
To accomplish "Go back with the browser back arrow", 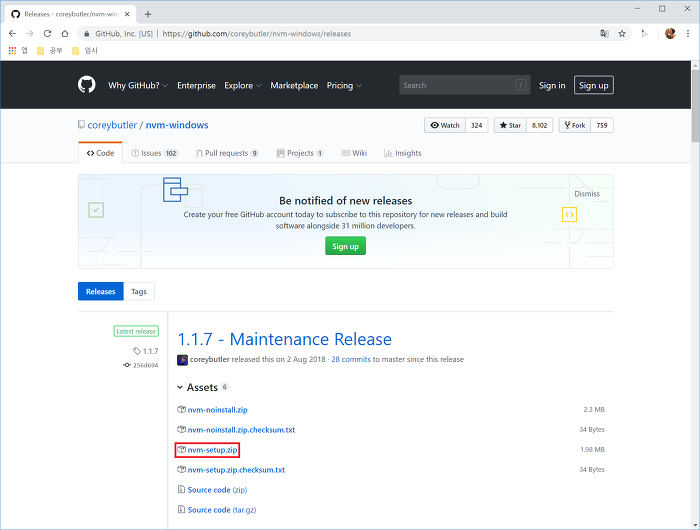I will 12,33.
